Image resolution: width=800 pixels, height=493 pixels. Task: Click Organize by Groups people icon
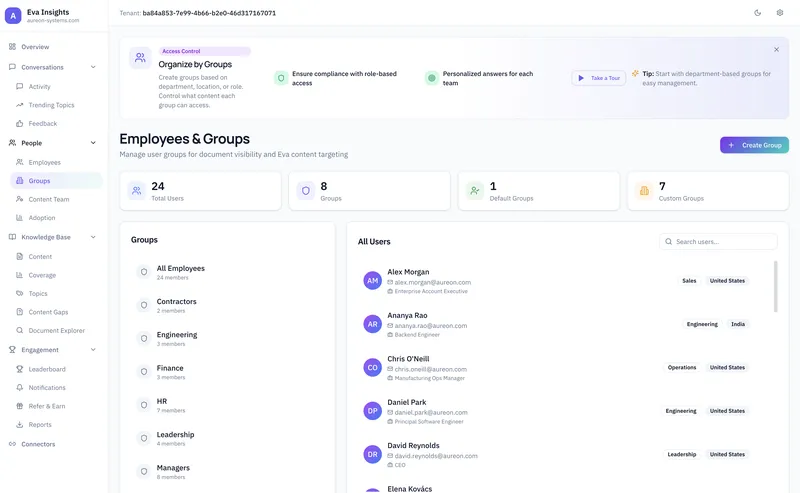140,58
